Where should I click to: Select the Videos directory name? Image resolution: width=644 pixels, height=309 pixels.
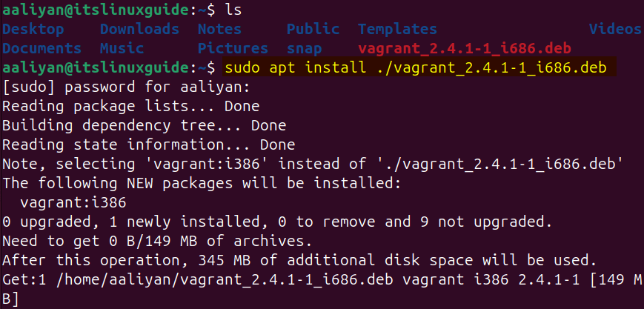[615, 30]
